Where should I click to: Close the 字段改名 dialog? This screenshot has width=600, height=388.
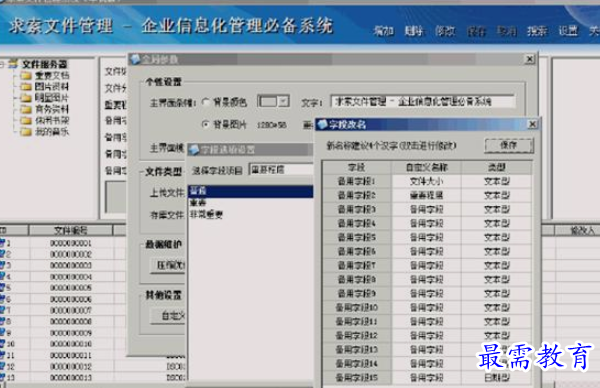click(x=532, y=124)
